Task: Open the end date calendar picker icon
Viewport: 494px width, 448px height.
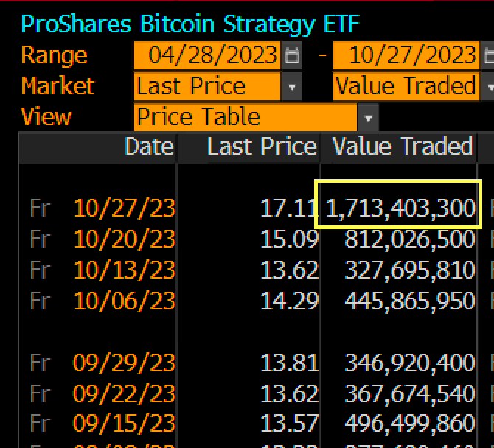Action: tap(488, 55)
